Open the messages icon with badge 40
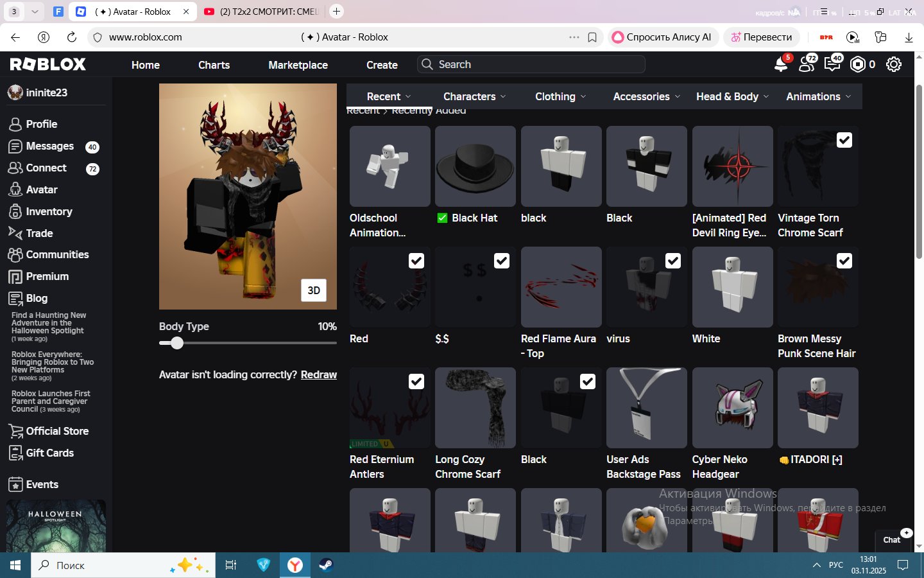This screenshot has height=578, width=924. coord(832,64)
